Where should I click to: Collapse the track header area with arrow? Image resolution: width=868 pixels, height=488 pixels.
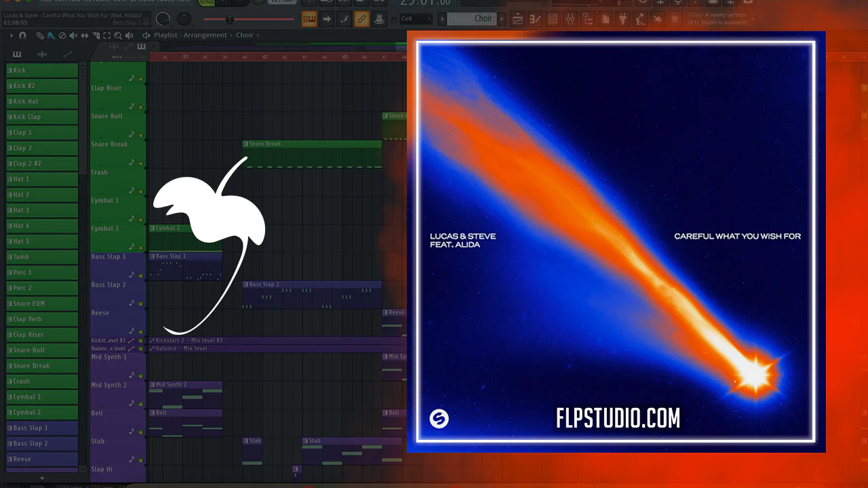(153, 47)
